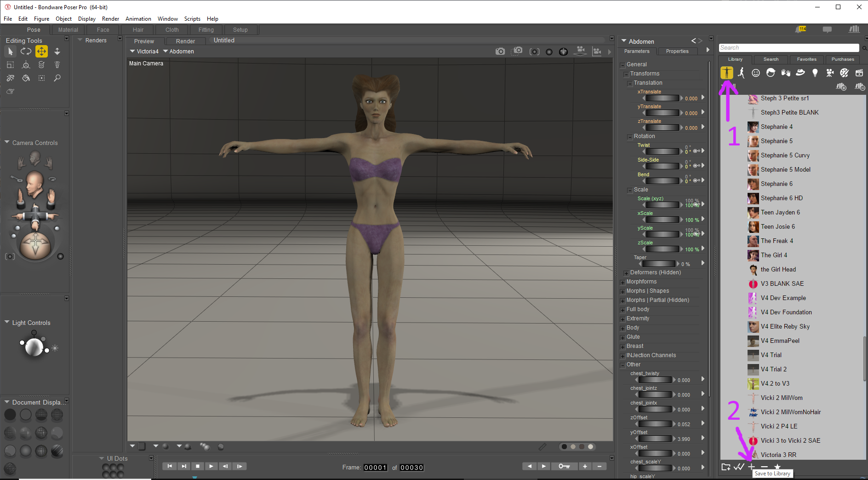Viewport: 868px width, 480px height.
Task: Click the create new folder icon in library
Action: 725,467
